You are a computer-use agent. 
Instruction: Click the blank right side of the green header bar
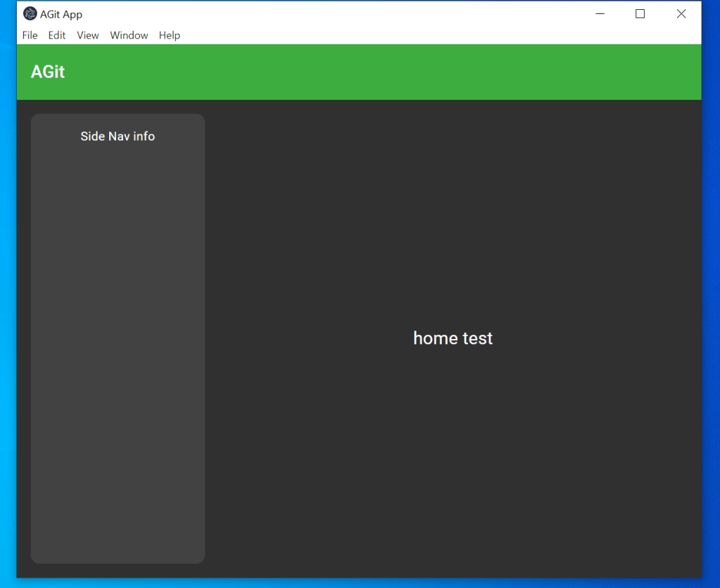point(493,72)
